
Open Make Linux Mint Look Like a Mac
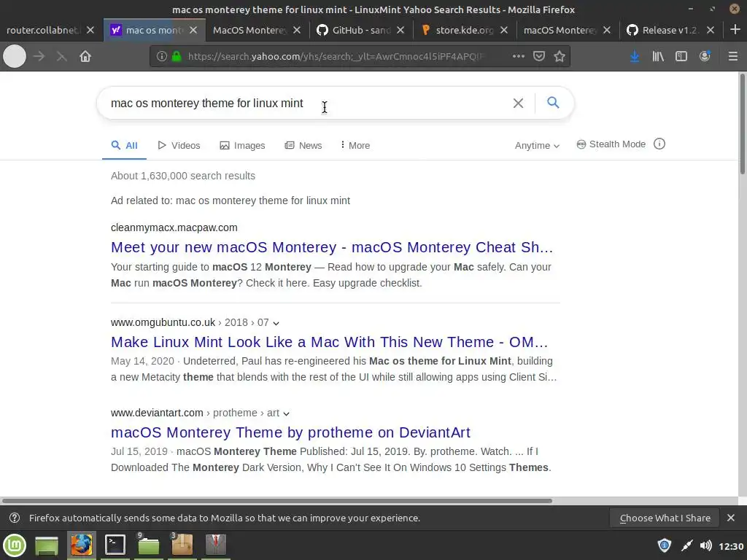point(329,342)
